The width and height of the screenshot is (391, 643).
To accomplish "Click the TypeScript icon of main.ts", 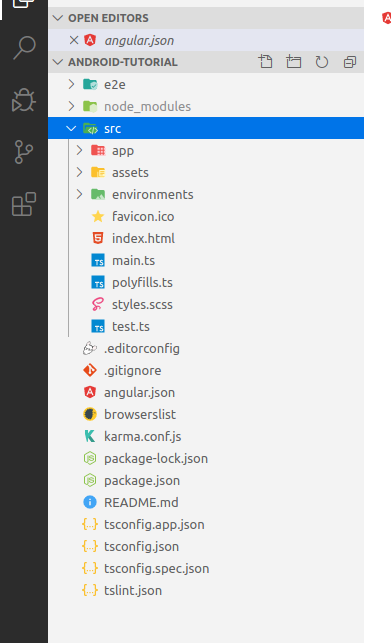I will click(x=98, y=260).
